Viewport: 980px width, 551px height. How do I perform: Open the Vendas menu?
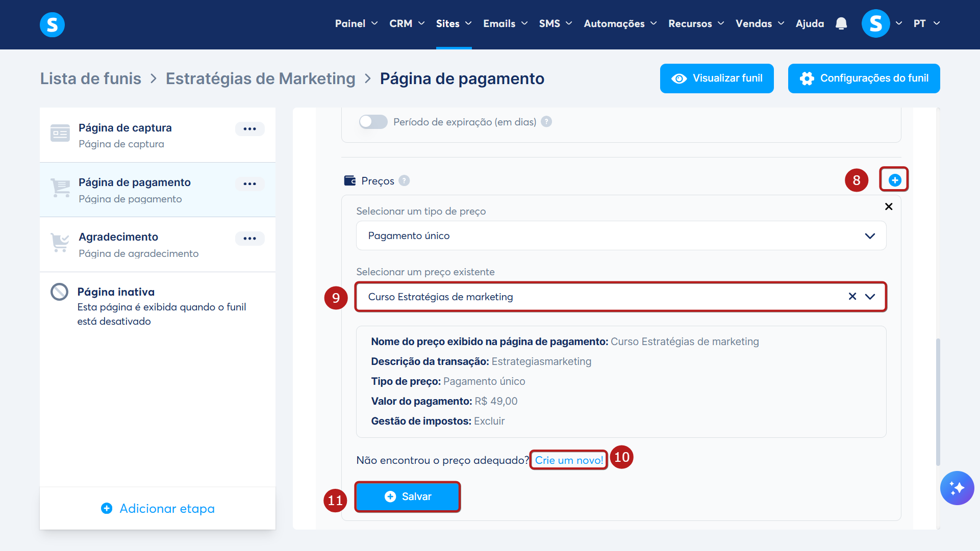pos(759,23)
